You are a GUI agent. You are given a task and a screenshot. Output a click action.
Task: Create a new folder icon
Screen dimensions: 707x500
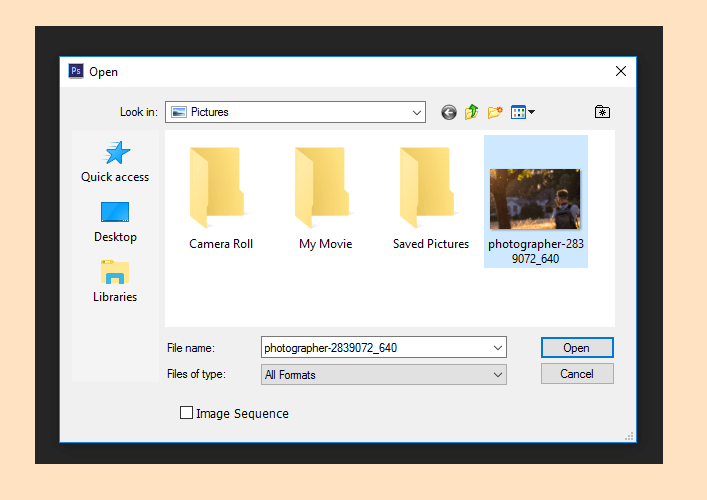tap(495, 112)
